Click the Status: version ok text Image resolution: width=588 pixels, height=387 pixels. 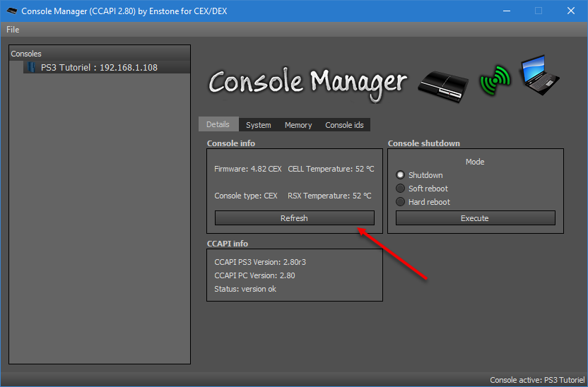[x=245, y=289]
